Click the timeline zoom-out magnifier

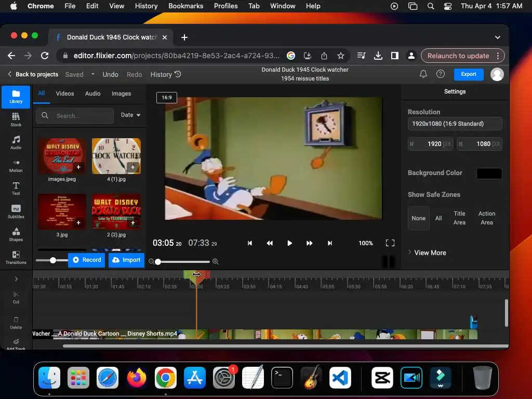click(151, 262)
